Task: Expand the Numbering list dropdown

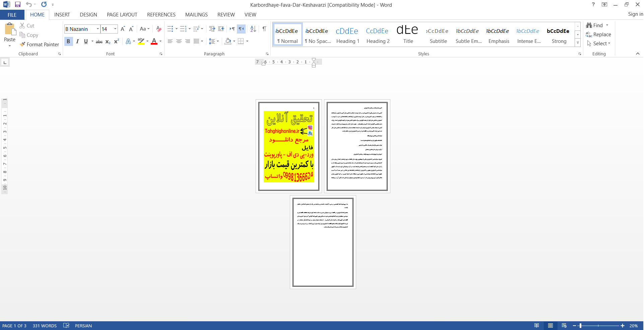Action: pyautogui.click(x=190, y=29)
